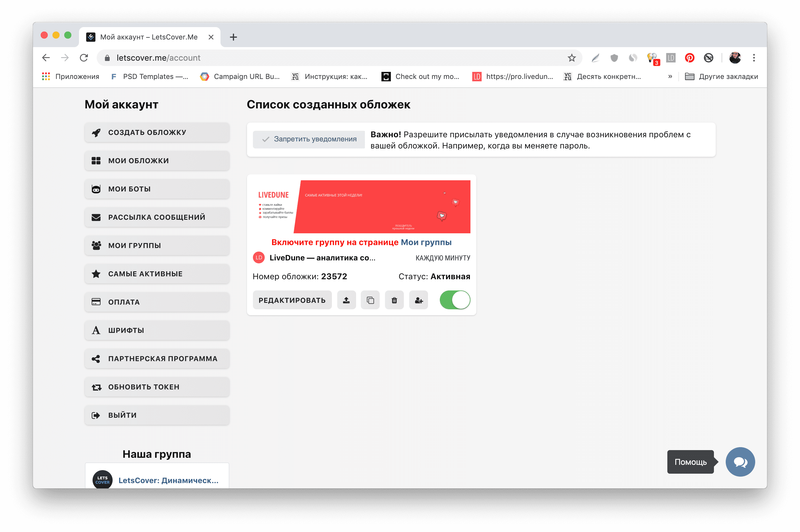
Task: Delete cover 23572 with trash icon
Action: point(394,300)
